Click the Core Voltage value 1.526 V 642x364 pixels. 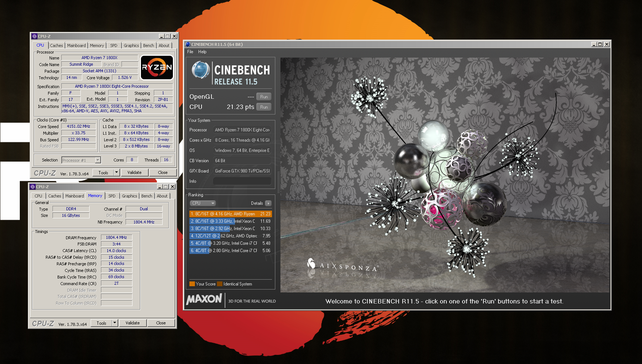(125, 77)
